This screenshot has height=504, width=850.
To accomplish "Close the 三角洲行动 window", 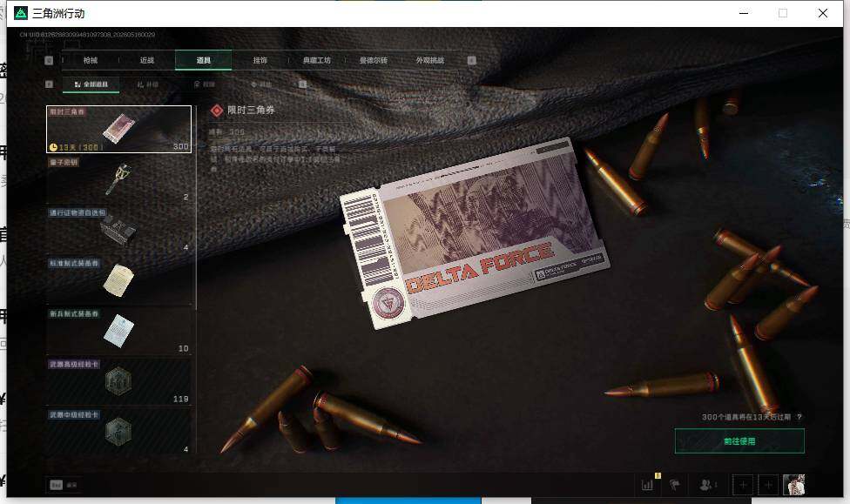I will [x=823, y=13].
